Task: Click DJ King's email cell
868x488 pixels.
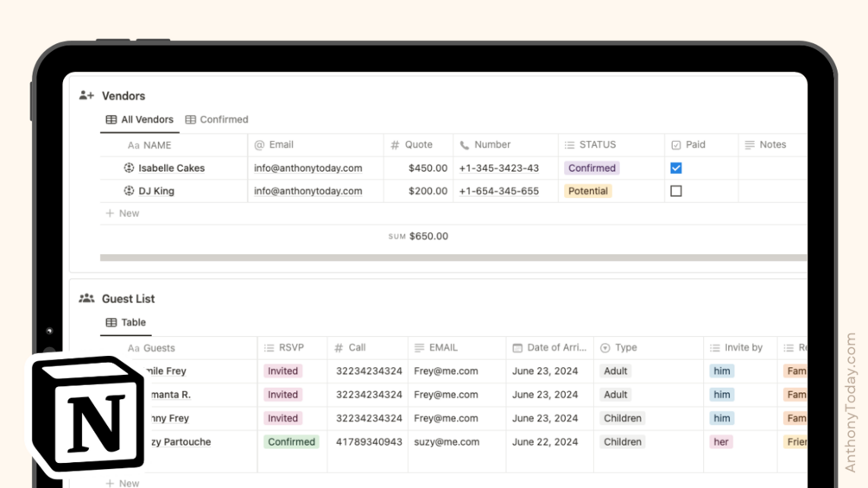Action: point(315,191)
